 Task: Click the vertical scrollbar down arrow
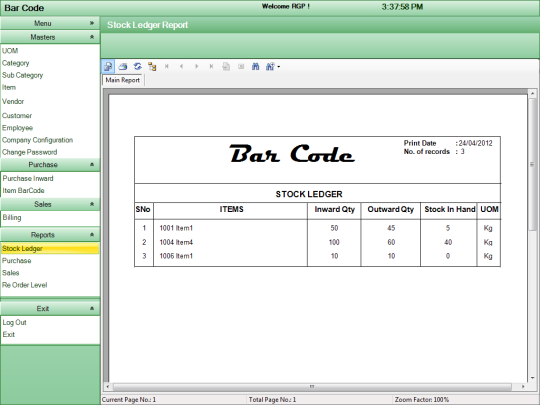point(532,378)
